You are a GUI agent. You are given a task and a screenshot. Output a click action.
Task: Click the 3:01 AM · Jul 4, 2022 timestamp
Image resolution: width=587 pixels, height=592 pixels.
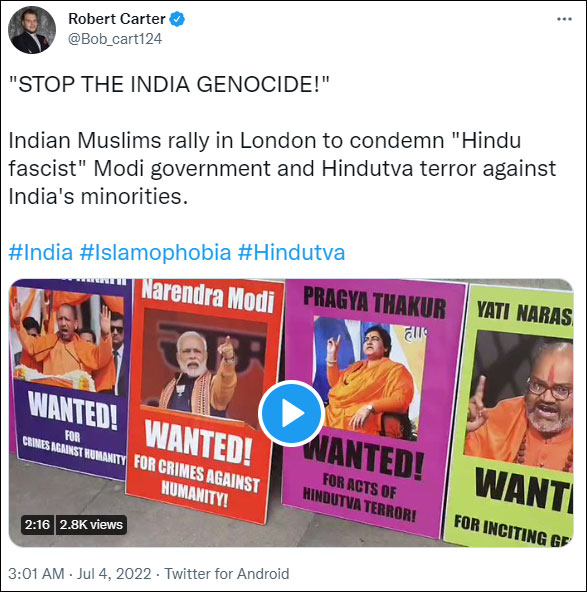click(80, 574)
